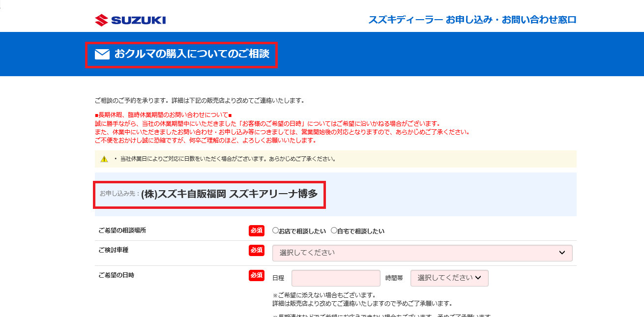This screenshot has width=644, height=317.
Task: Open the ご検討車種 dropdown
Action: click(x=422, y=253)
